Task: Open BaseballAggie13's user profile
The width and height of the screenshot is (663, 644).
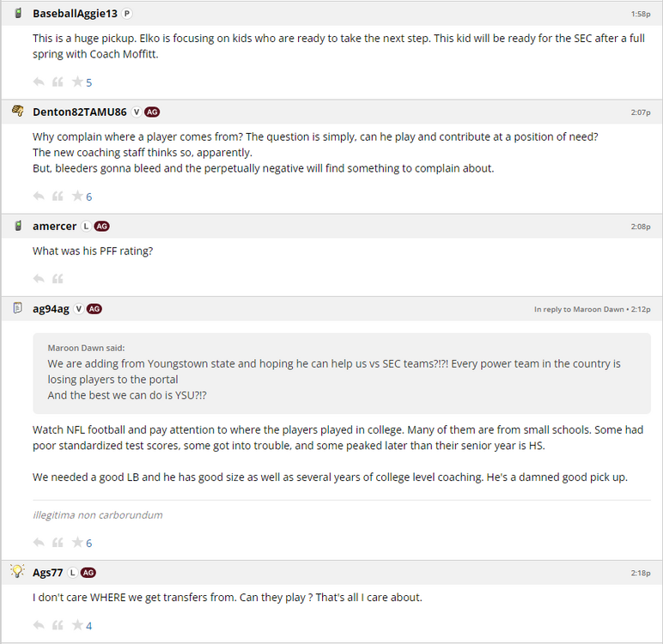Action: (75, 14)
